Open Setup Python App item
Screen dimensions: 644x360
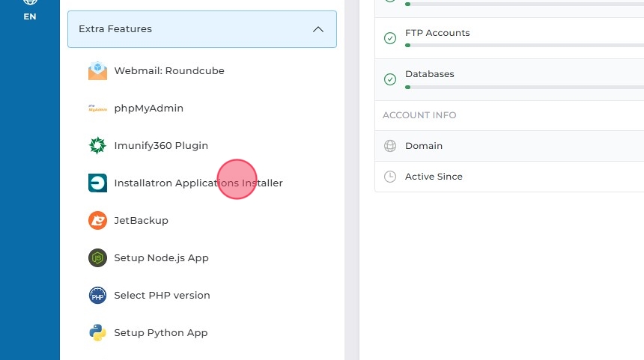coord(160,333)
